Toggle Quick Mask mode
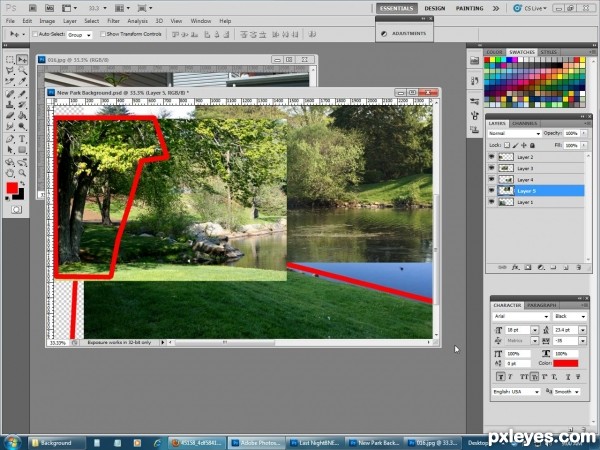 16,210
